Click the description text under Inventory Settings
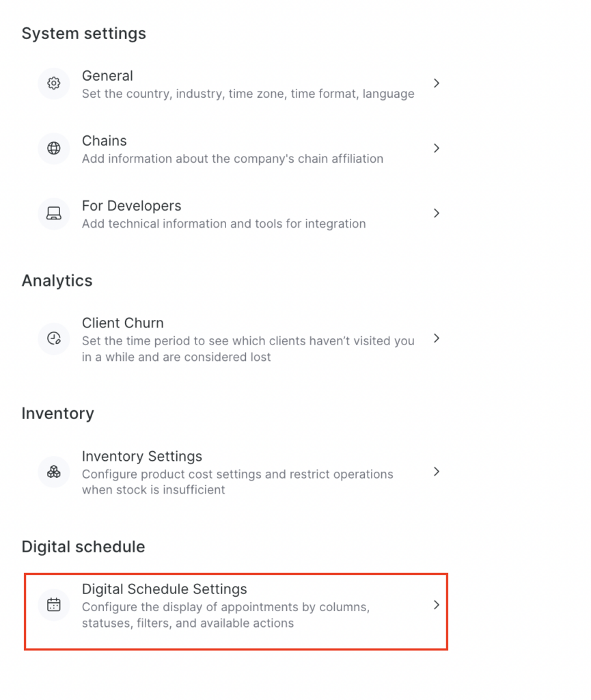 [x=237, y=482]
